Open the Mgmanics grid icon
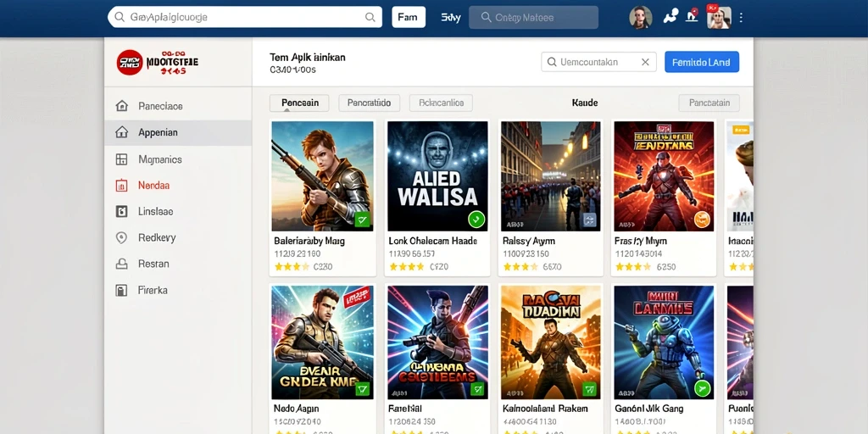 tap(121, 159)
